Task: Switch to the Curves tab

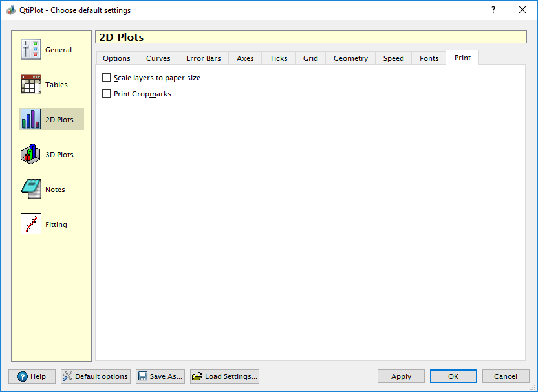Action: point(158,58)
